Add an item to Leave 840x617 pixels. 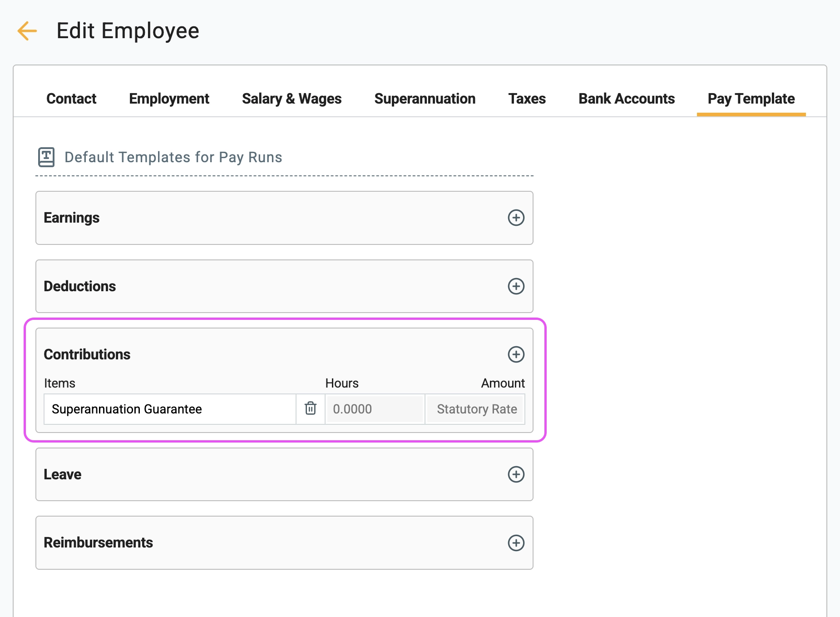(x=516, y=474)
